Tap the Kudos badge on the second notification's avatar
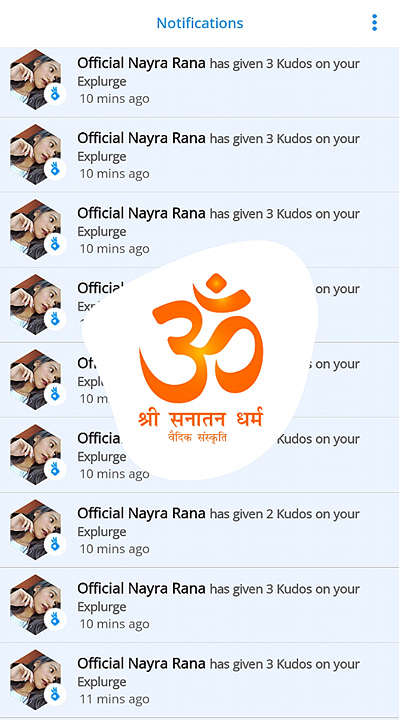This screenshot has width=399, height=720. (x=55, y=169)
